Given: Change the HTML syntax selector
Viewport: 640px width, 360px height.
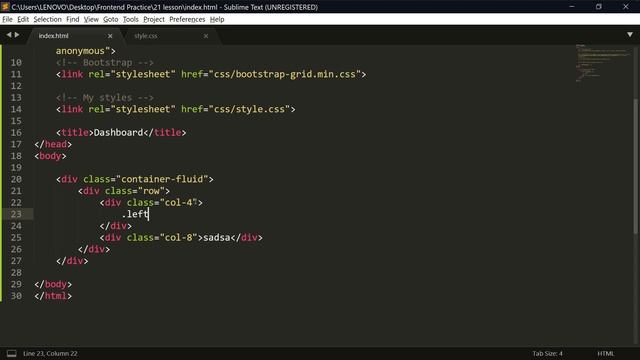Looking at the screenshot, I should click(606, 353).
